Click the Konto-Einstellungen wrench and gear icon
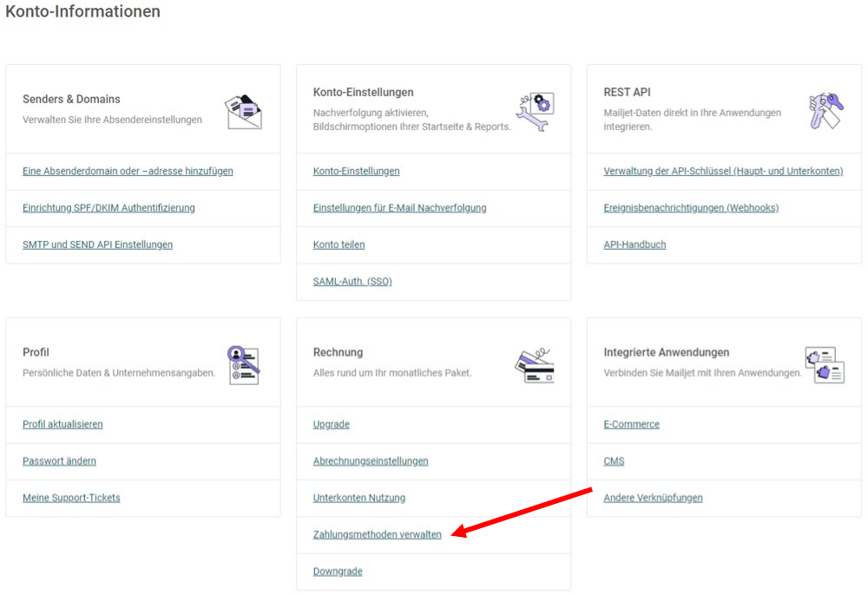Image resolution: width=868 pixels, height=595 pixels. [x=536, y=111]
